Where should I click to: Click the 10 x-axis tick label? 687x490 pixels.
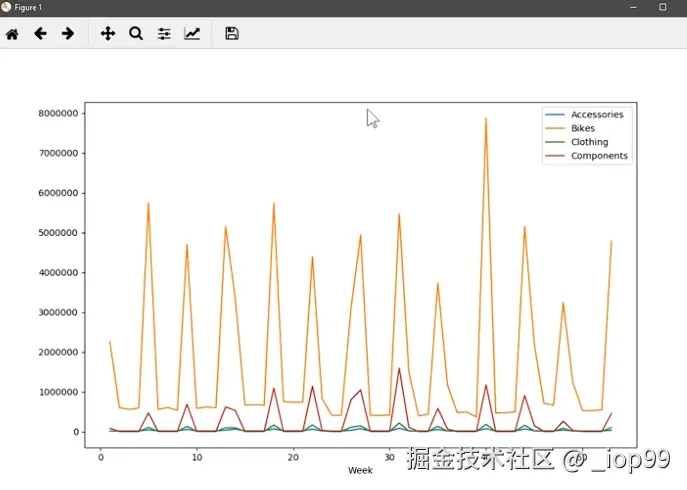(x=197, y=458)
